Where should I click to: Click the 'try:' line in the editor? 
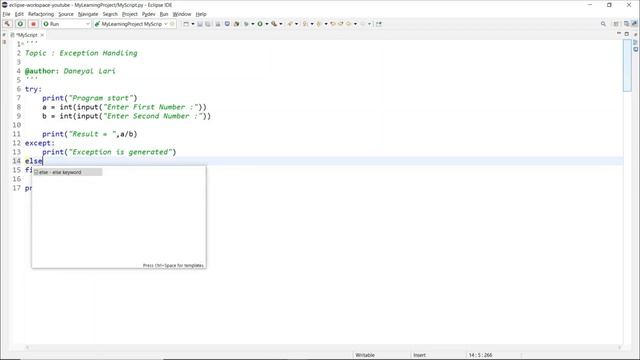pyautogui.click(x=33, y=89)
